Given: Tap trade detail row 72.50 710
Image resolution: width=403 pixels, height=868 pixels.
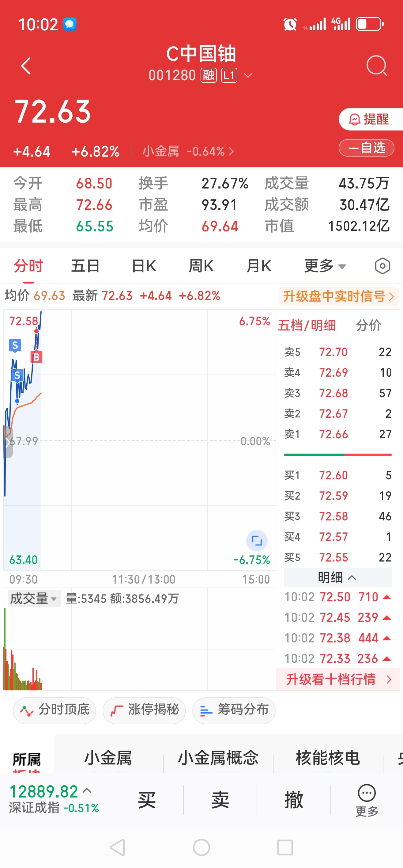Looking at the screenshot, I should [x=338, y=597].
